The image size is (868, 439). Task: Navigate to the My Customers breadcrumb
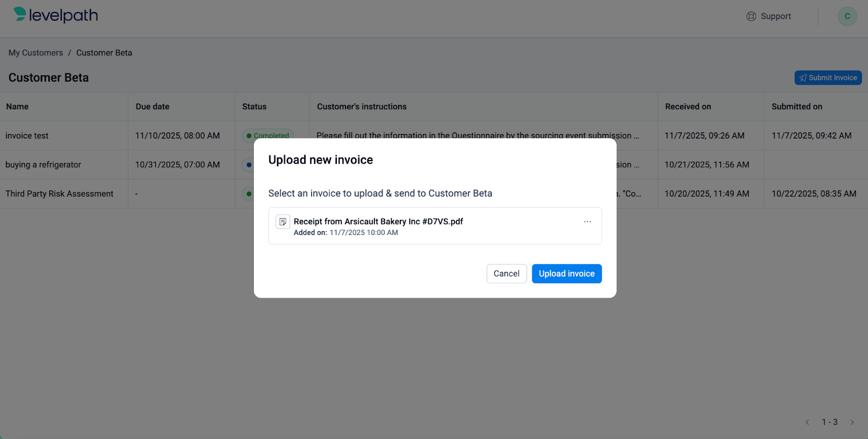[36, 53]
